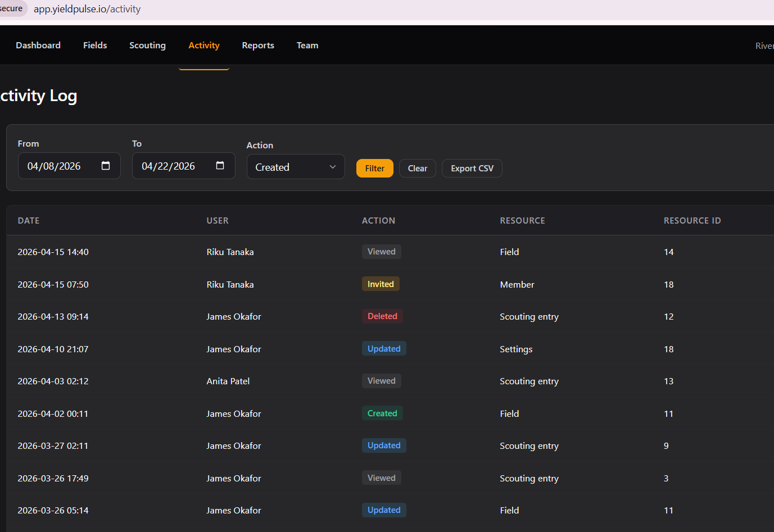Sort by the Date column header
774x532 pixels.
[x=29, y=221]
